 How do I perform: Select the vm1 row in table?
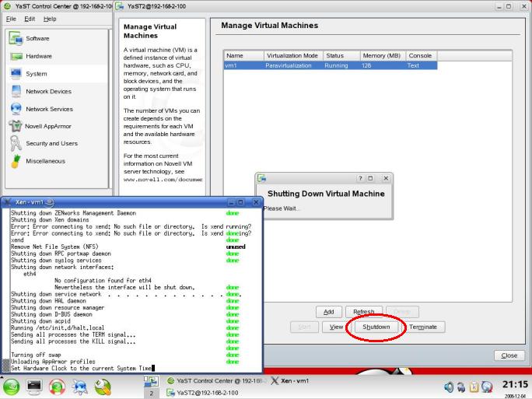point(331,65)
